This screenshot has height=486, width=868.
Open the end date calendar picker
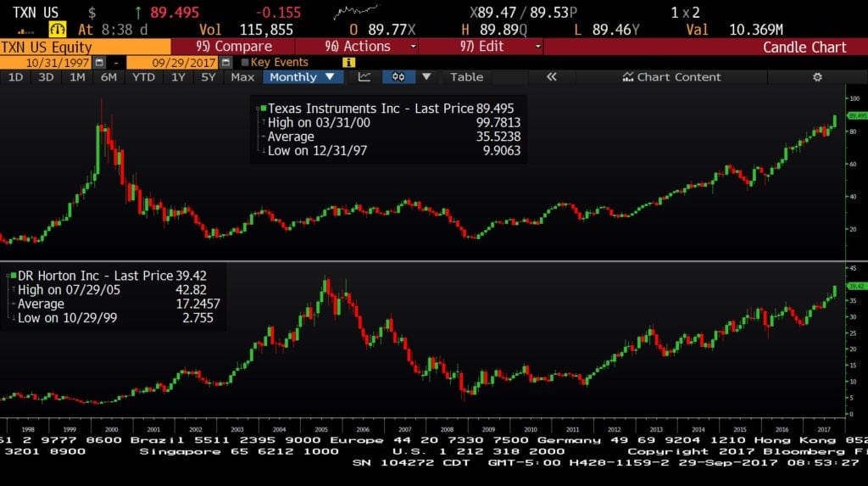[225, 63]
